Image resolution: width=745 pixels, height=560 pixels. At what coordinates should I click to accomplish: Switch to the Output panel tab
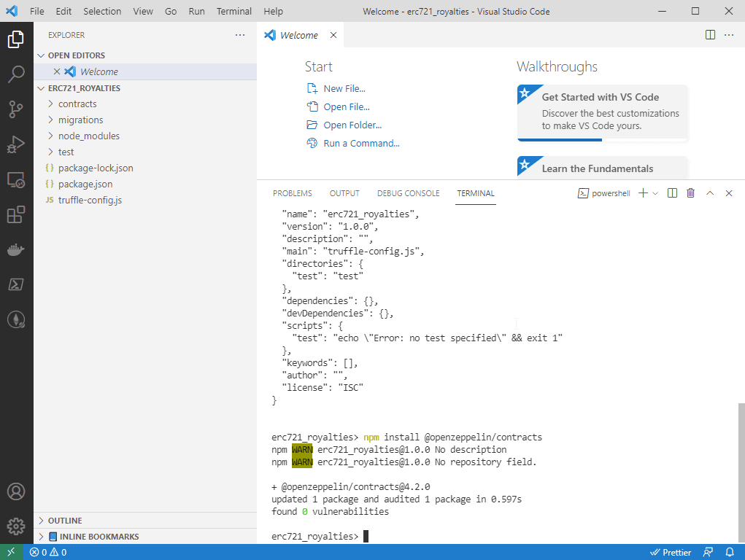point(344,193)
